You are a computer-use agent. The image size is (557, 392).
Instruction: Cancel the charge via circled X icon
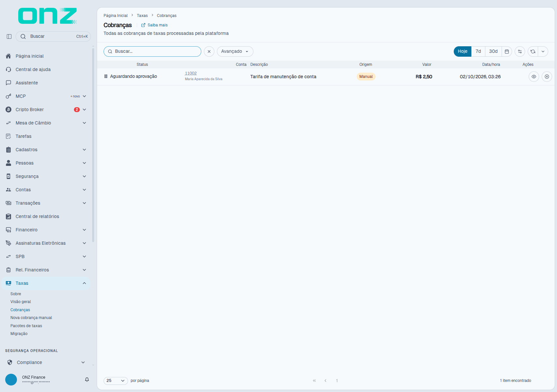tap(547, 77)
